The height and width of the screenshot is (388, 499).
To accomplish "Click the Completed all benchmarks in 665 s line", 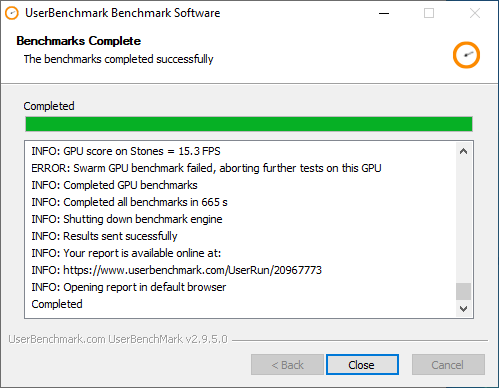I will point(129,202).
